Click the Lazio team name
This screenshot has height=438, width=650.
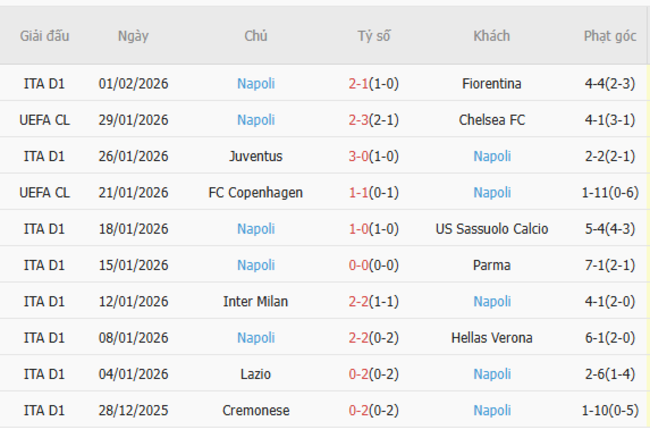(x=256, y=374)
